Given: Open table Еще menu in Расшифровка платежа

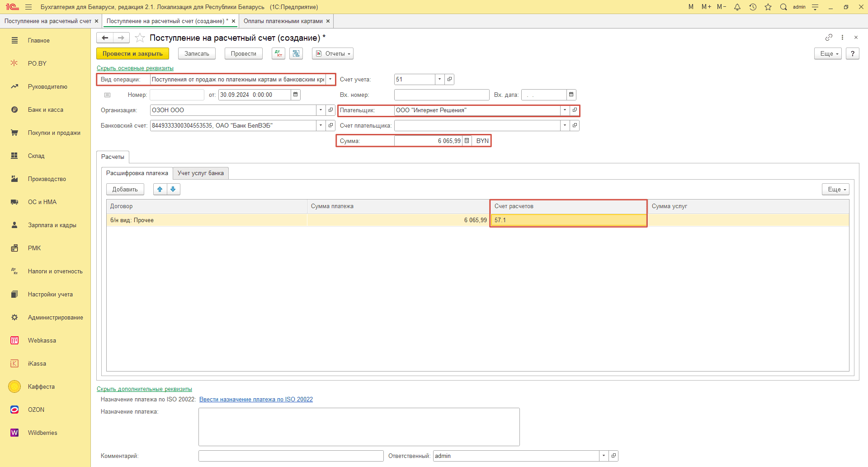Looking at the screenshot, I should point(835,189).
